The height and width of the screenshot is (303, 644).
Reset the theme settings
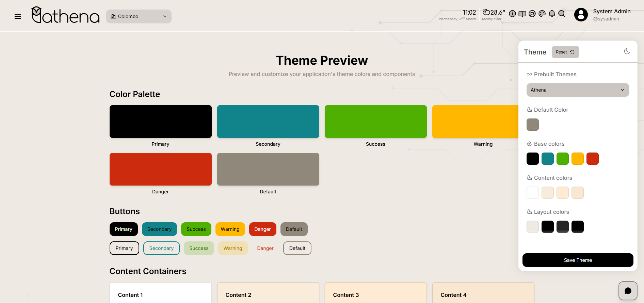565,52
